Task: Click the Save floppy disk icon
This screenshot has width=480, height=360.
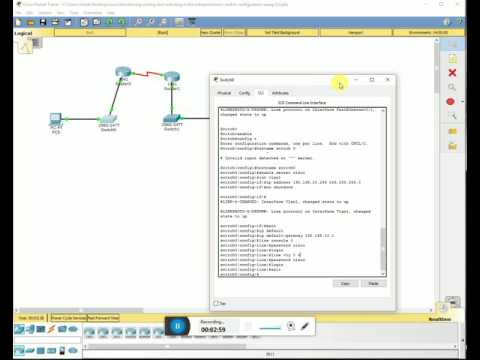Action: 43,22
